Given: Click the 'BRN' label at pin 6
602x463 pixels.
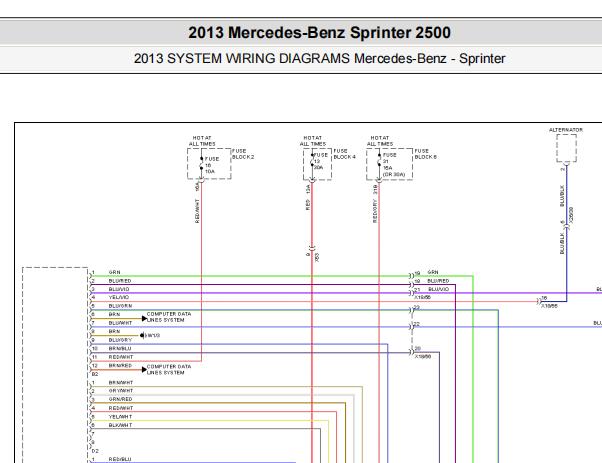Looking at the screenshot, I should [114, 314].
